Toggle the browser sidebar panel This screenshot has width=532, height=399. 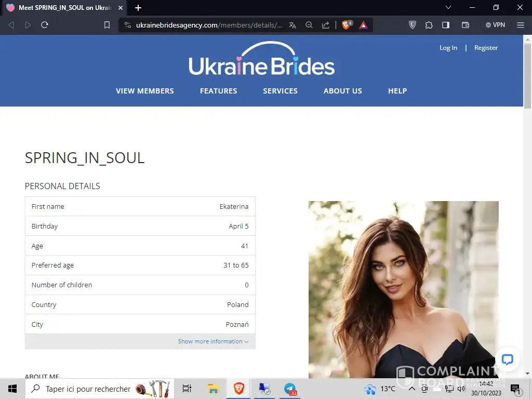coord(446,25)
